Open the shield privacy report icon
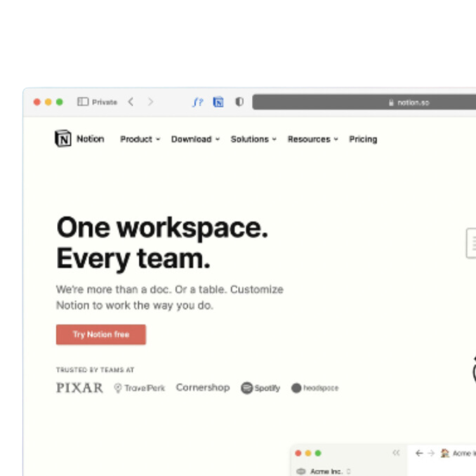The image size is (476, 476). click(239, 102)
